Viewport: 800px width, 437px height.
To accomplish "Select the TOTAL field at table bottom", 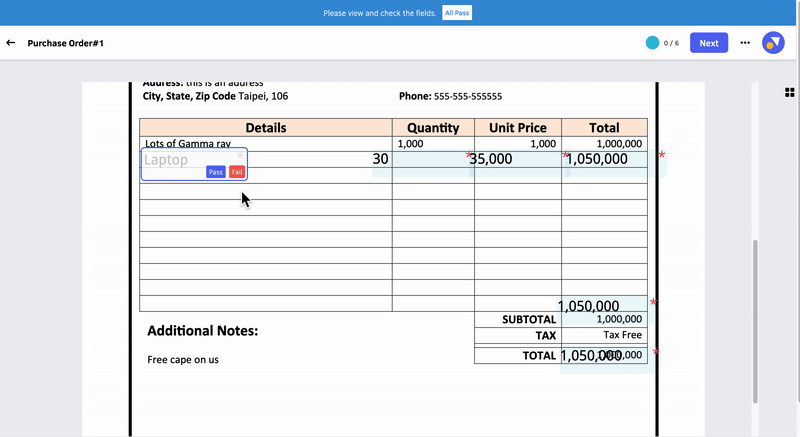I will [x=607, y=359].
